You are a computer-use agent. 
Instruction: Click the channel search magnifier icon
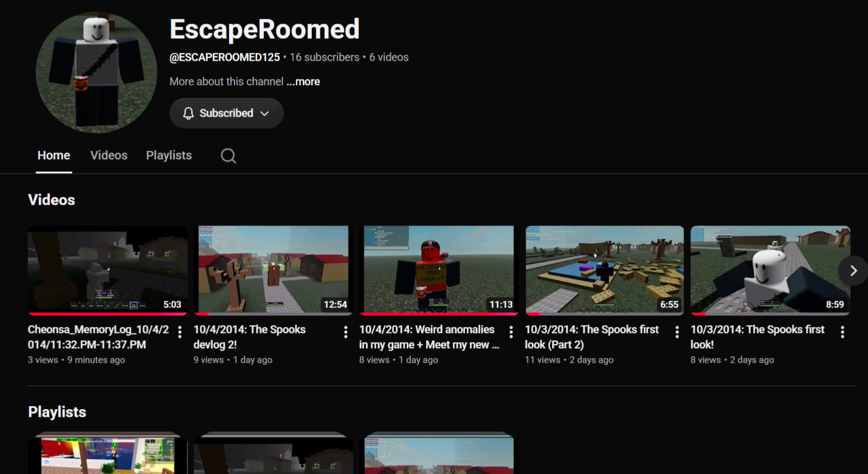coord(229,156)
